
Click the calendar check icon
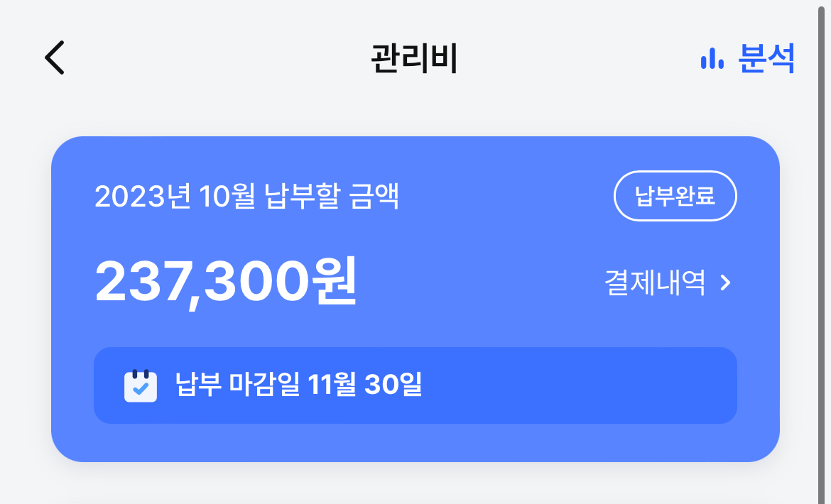[141, 386]
